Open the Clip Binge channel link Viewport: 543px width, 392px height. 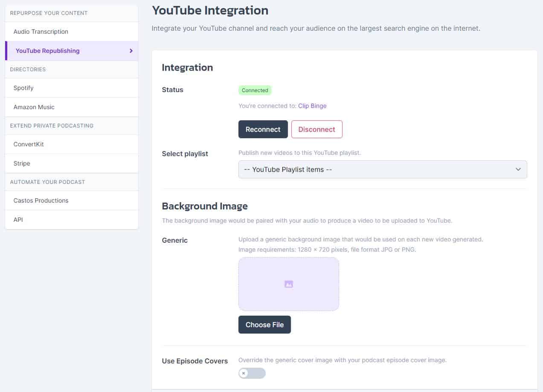(x=312, y=106)
